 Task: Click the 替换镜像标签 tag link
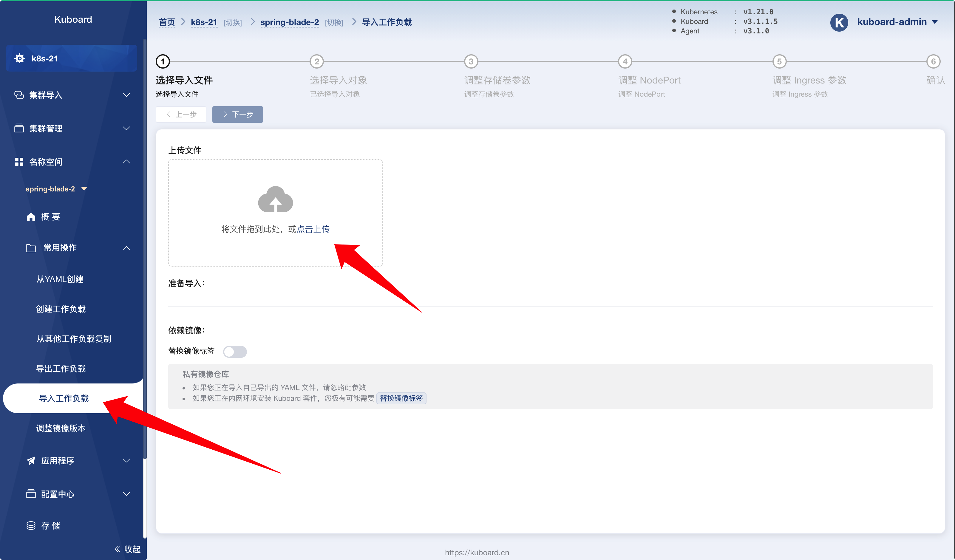coord(401,398)
